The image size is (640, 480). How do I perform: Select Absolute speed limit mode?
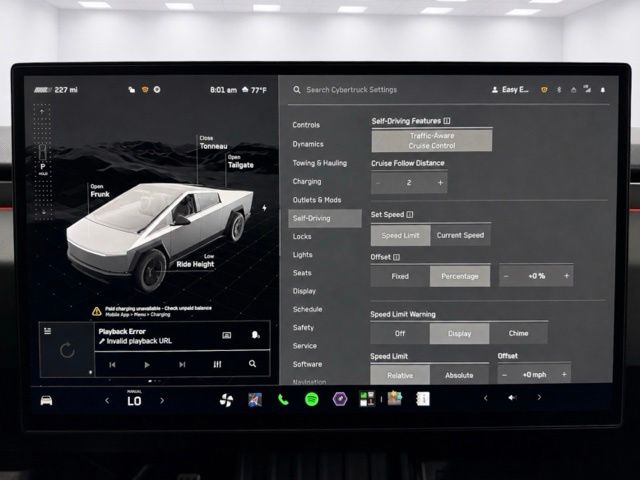point(459,375)
